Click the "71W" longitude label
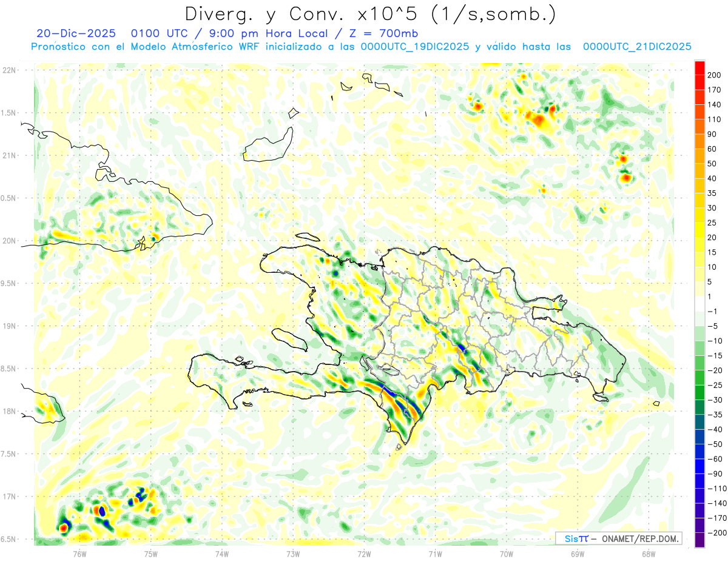 pos(435,554)
